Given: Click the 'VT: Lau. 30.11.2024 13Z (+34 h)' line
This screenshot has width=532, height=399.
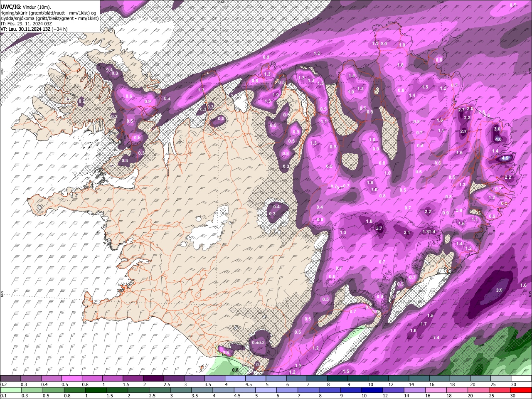Looking at the screenshot, I should click(34, 29).
